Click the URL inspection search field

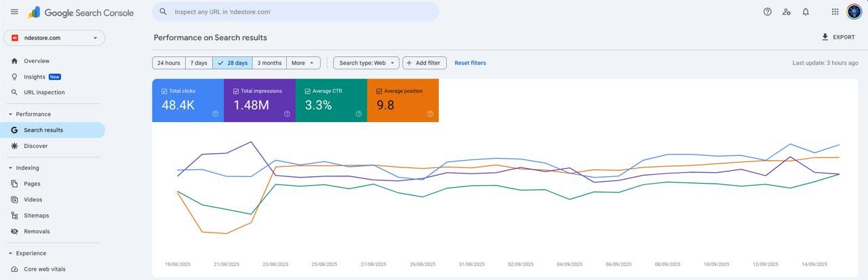[298, 12]
